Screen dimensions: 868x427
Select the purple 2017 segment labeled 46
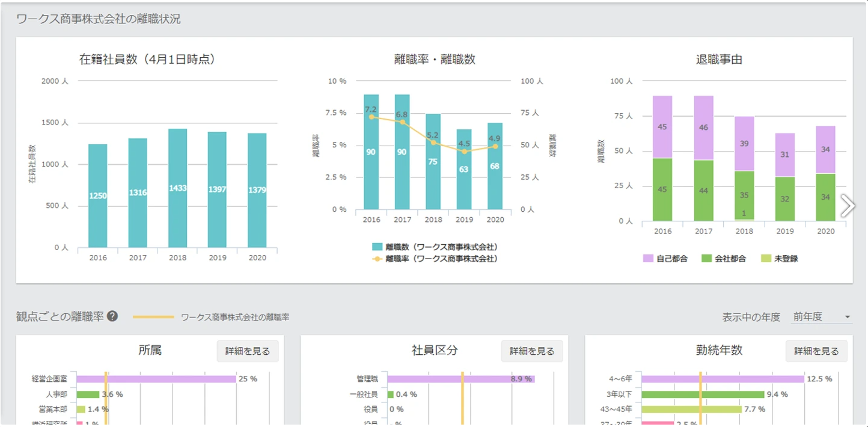(703, 127)
